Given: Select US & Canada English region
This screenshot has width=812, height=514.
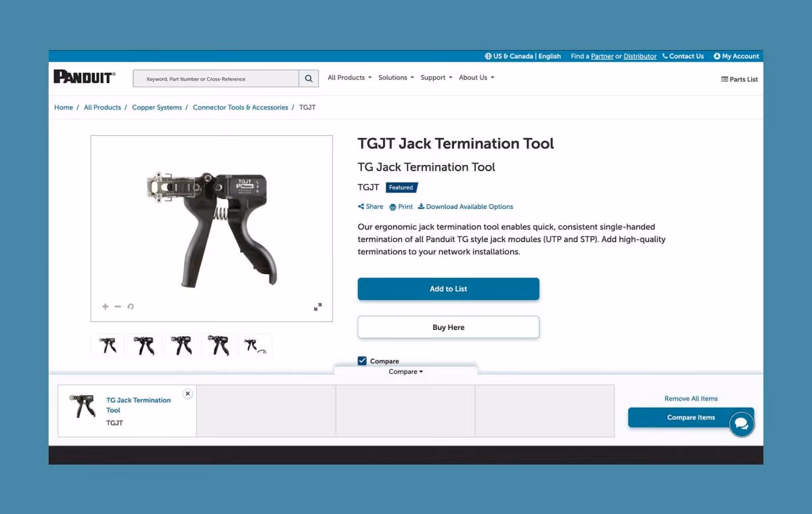Looking at the screenshot, I should click(x=523, y=56).
